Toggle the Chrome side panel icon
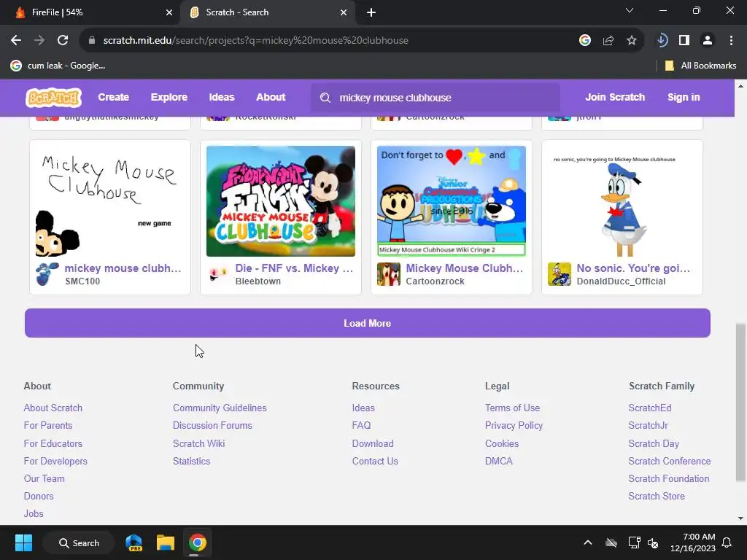 [684, 41]
